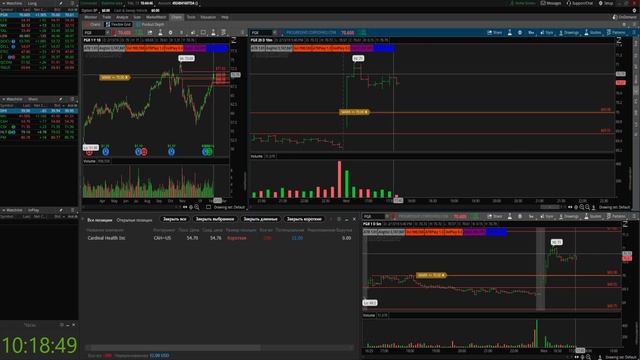Open the Monitor main tab
The width and height of the screenshot is (640, 360).
(x=91, y=17)
